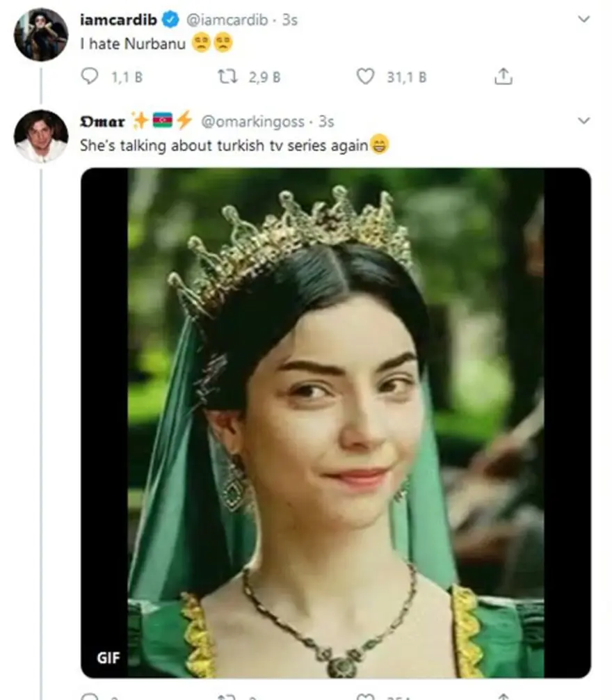Click the 3s timestamp on Omar's tweet
This screenshot has height=700, width=612.
coord(326,122)
